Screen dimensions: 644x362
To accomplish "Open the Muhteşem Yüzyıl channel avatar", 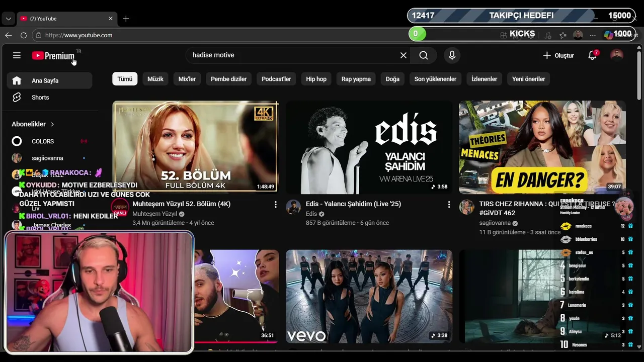I will (120, 207).
